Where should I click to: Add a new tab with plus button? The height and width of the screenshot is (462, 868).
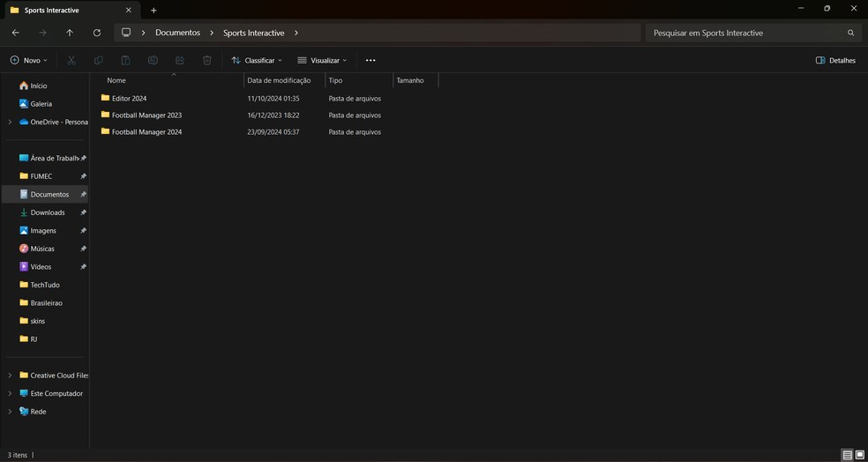tap(153, 10)
